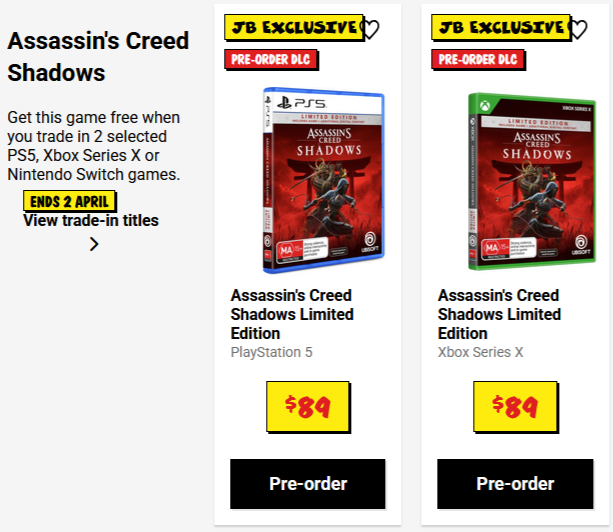The width and height of the screenshot is (613, 532).
Task: Pre-order the PlayStation 5 edition
Action: [308, 484]
